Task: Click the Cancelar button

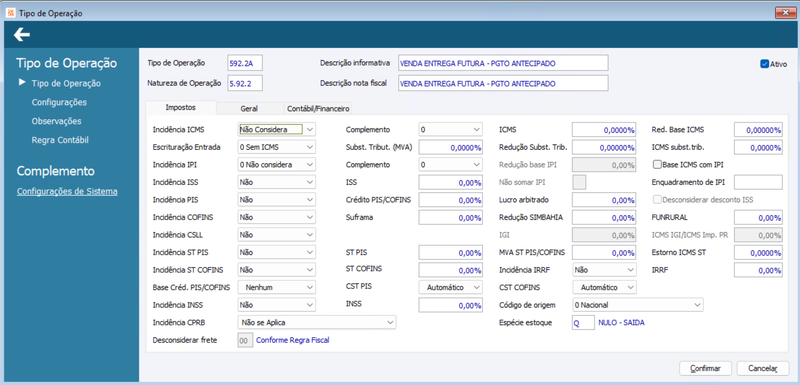Action: coord(763,368)
